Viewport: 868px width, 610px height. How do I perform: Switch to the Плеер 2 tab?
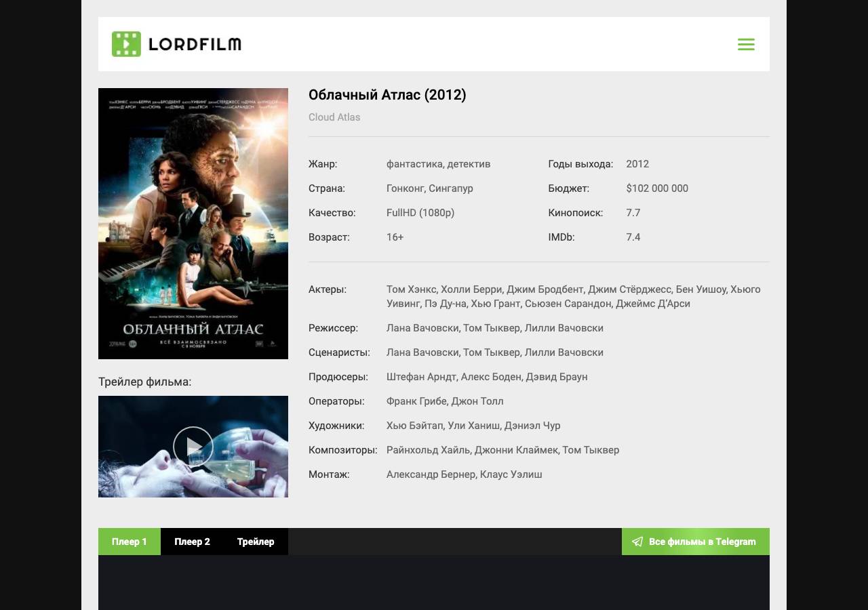click(x=192, y=542)
